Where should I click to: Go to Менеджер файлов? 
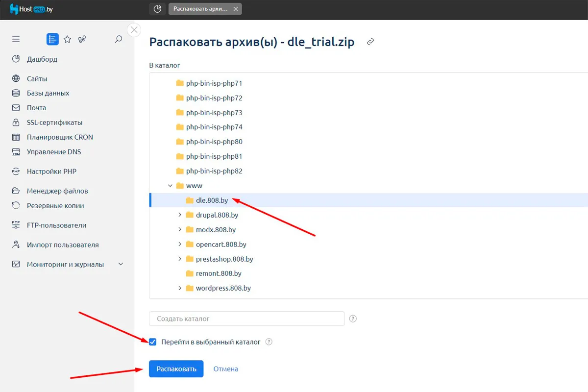coord(57,191)
